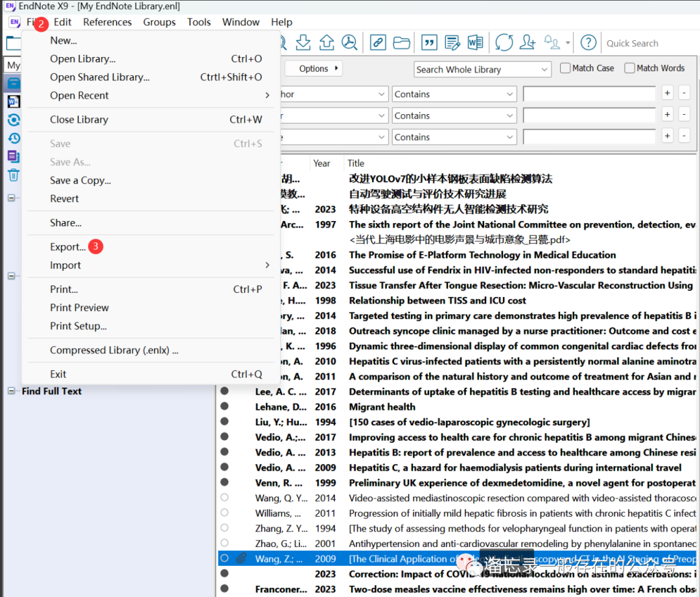Collapse the Find Full Text group
Image resolution: width=700 pixels, height=597 pixels.
pos(12,391)
